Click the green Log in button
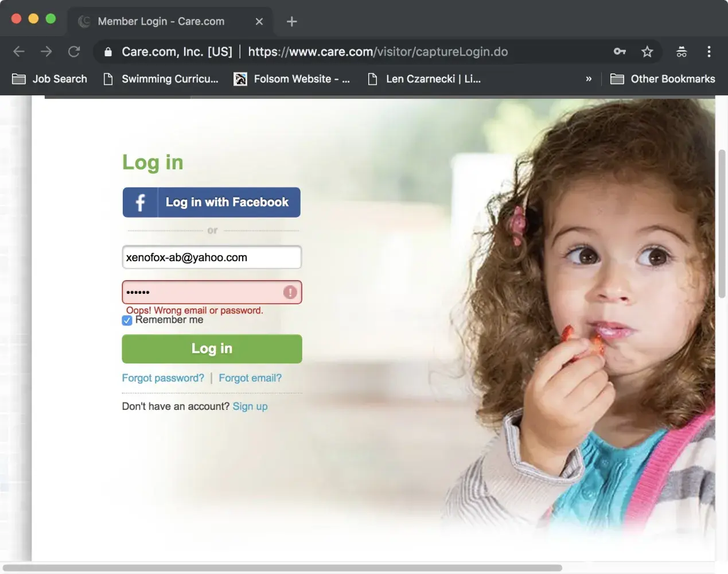 212,348
